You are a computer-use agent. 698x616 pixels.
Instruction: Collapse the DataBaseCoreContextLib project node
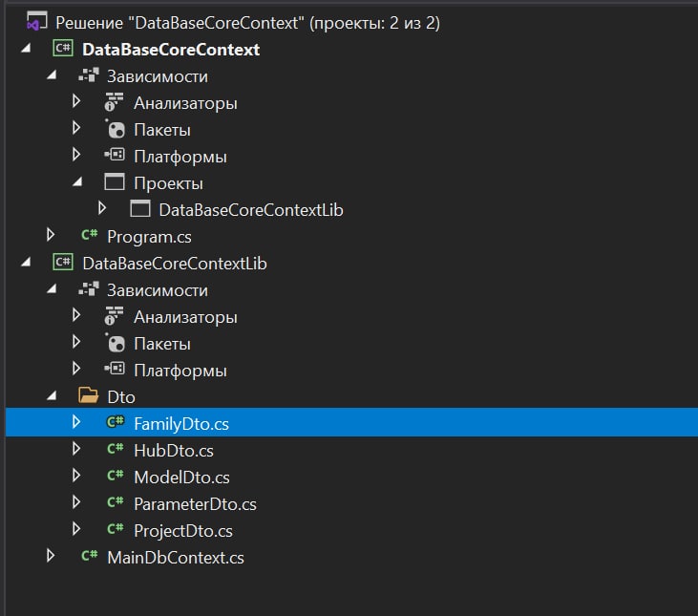tap(27, 262)
